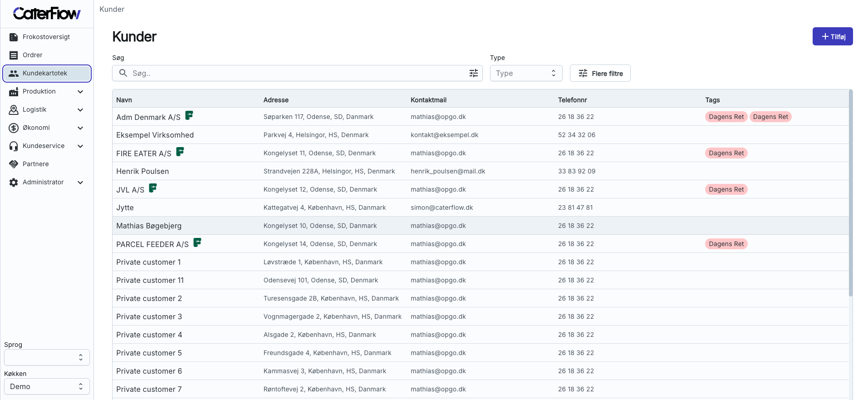Open the Eksempel Virksomhed customer row
This screenshot has height=400, width=868.
(x=481, y=135)
